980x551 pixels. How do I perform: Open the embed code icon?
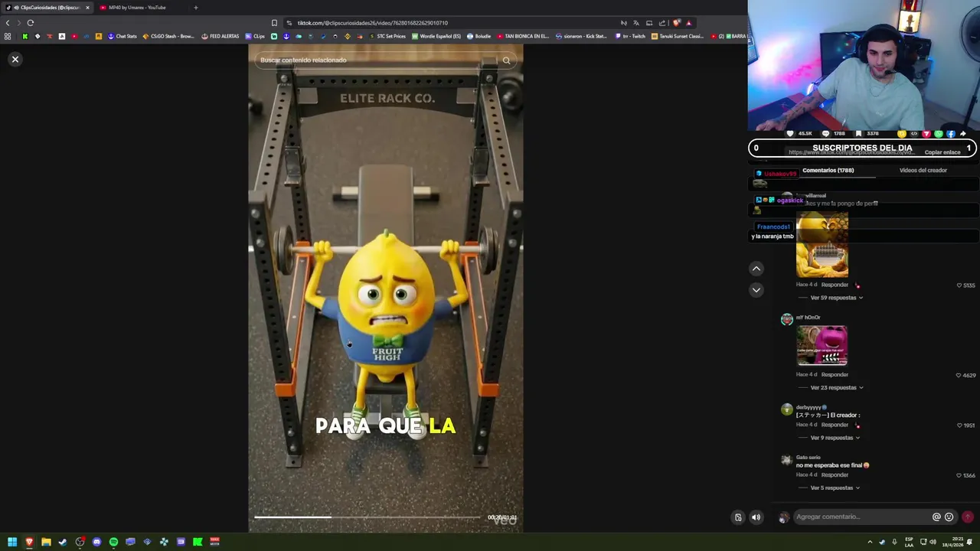[x=914, y=133]
